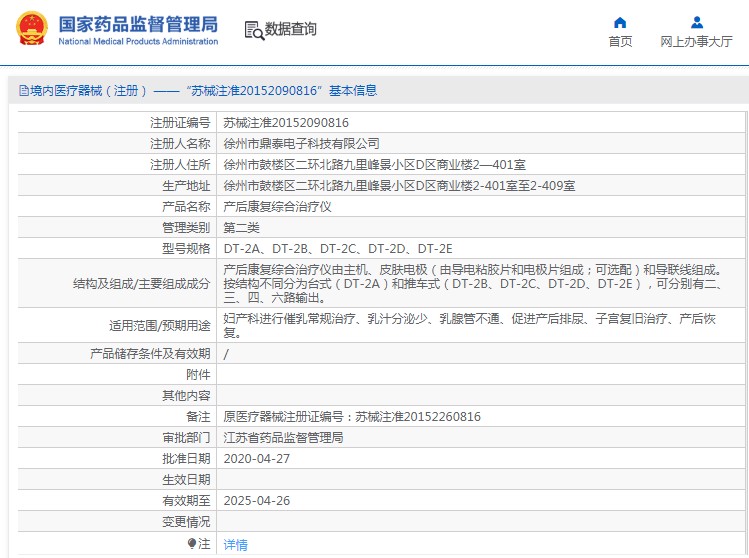Click the 产品储存条件及有效期 label

click(150, 354)
